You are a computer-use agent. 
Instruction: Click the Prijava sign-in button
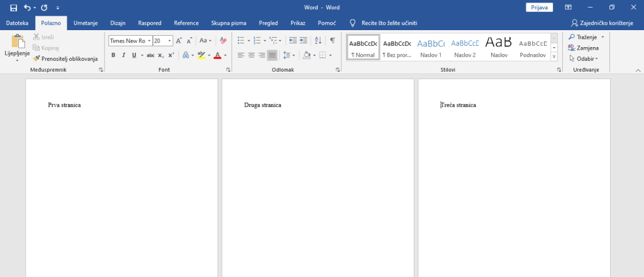[539, 8]
